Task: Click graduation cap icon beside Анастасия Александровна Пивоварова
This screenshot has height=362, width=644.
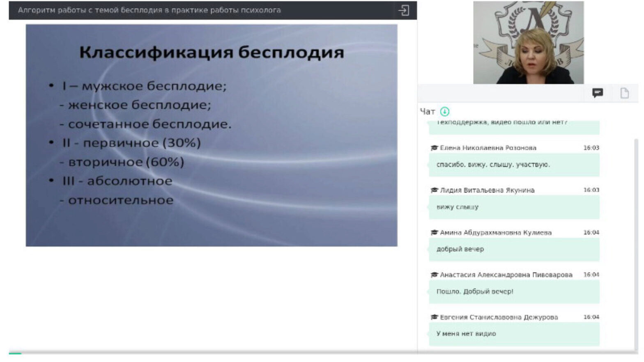Action: click(x=434, y=275)
